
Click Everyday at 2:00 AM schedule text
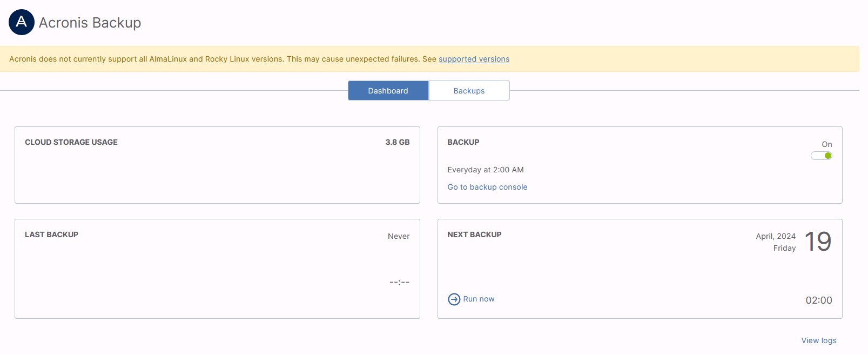tap(486, 170)
